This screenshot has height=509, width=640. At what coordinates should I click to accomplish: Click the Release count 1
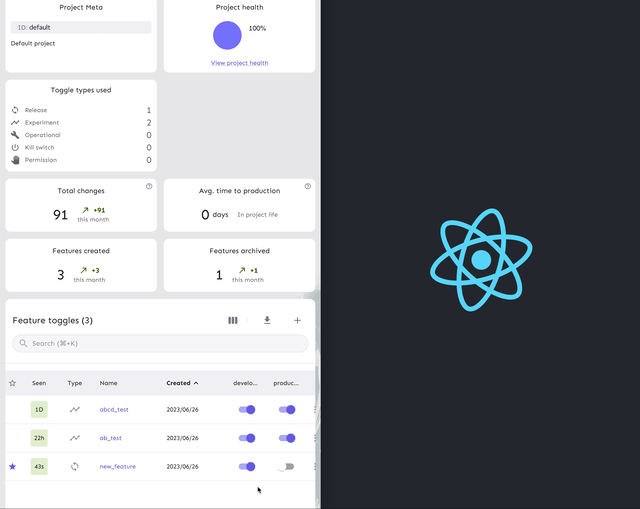click(149, 110)
